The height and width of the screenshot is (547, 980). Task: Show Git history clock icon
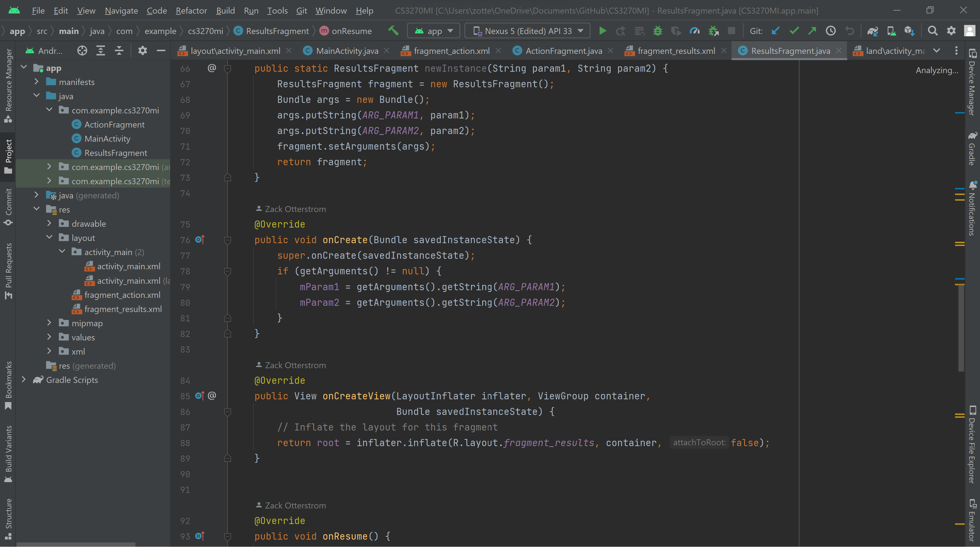point(831,31)
